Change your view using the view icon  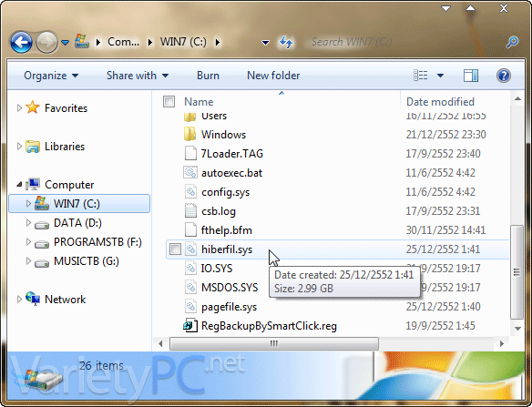tap(420, 76)
